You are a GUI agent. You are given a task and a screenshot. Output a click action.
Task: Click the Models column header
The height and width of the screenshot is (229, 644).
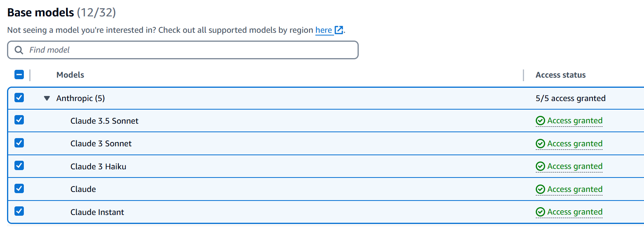click(x=70, y=75)
